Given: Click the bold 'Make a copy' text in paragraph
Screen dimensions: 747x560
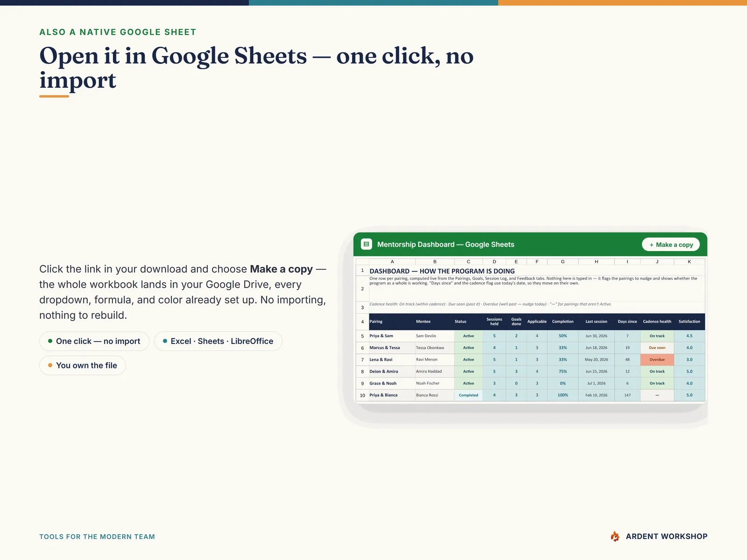Looking at the screenshot, I should click(x=281, y=269).
